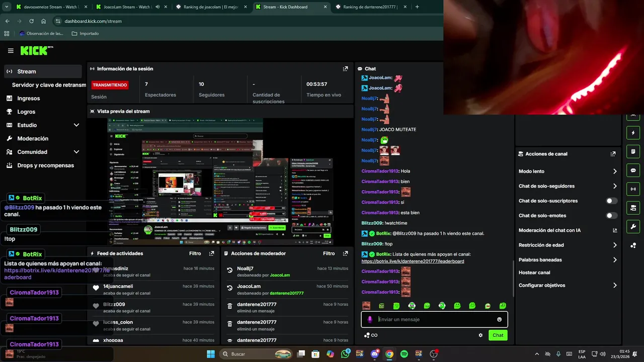Pop out the Acciones de canal panel
Image resolution: width=644 pixels, height=362 pixels.
613,154
